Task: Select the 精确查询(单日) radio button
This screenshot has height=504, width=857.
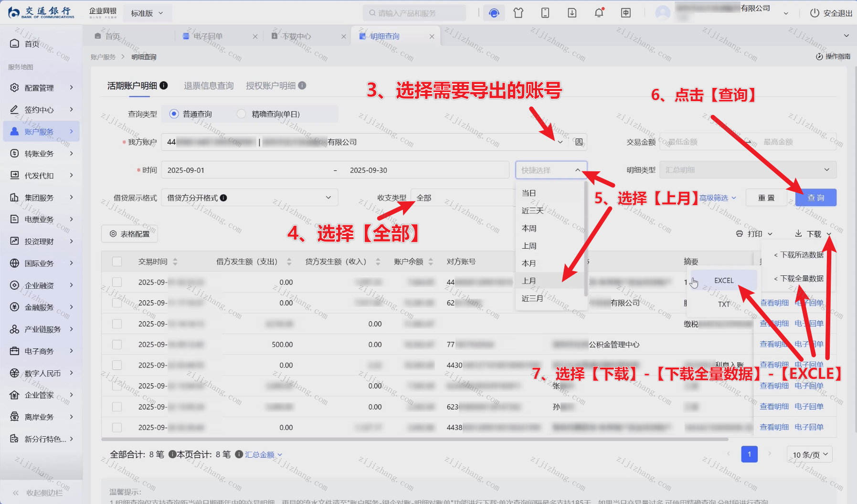Action: (242, 114)
